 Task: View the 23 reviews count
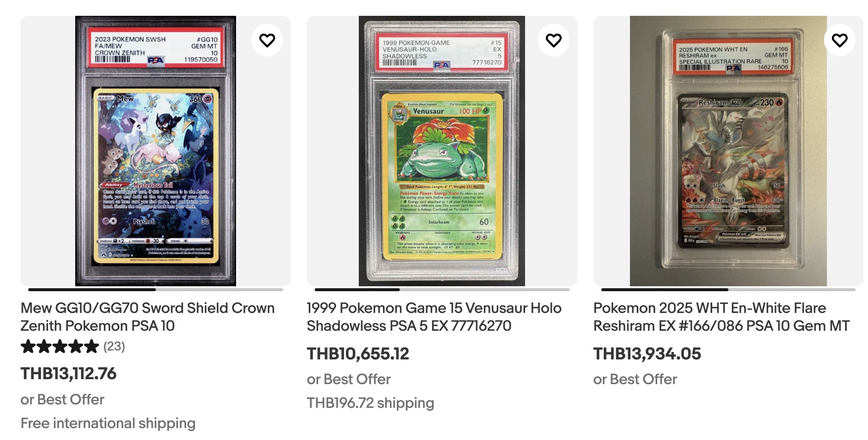tap(114, 347)
